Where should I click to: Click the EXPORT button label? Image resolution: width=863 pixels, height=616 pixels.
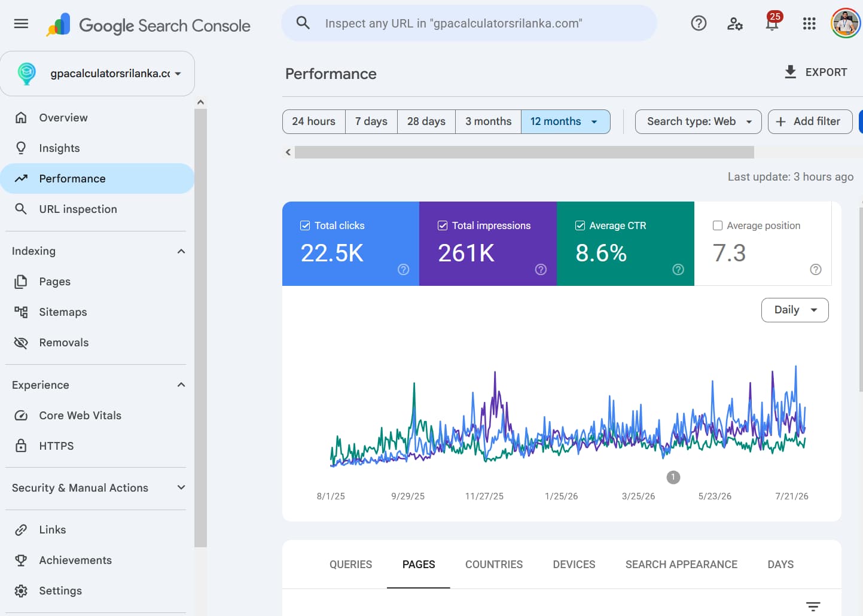click(x=826, y=72)
